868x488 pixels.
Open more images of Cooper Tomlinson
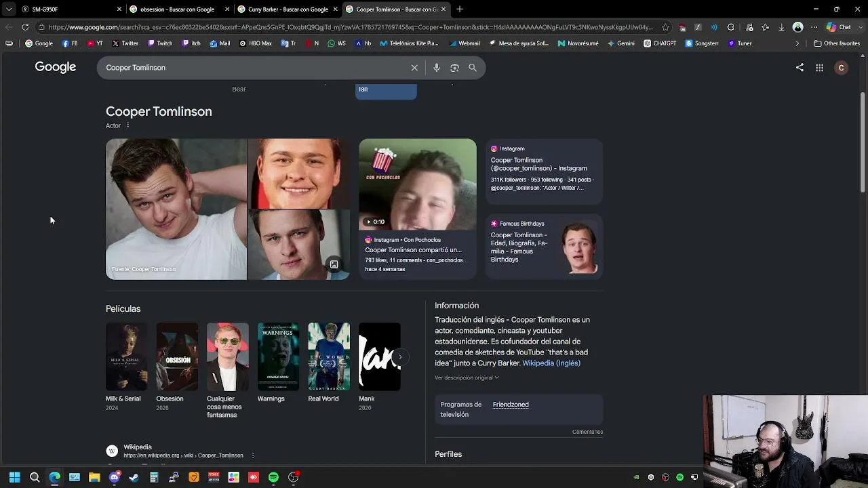[x=334, y=264]
